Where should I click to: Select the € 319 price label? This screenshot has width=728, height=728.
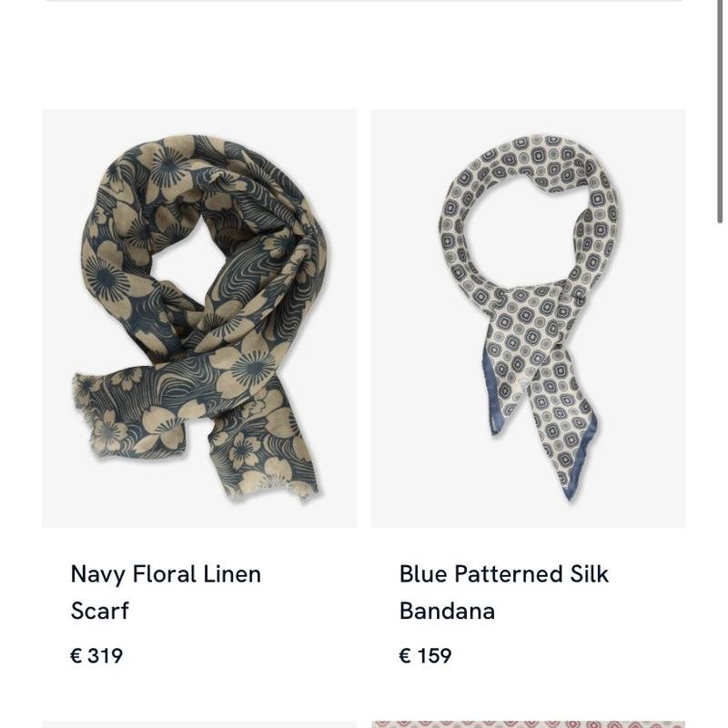coord(96,655)
